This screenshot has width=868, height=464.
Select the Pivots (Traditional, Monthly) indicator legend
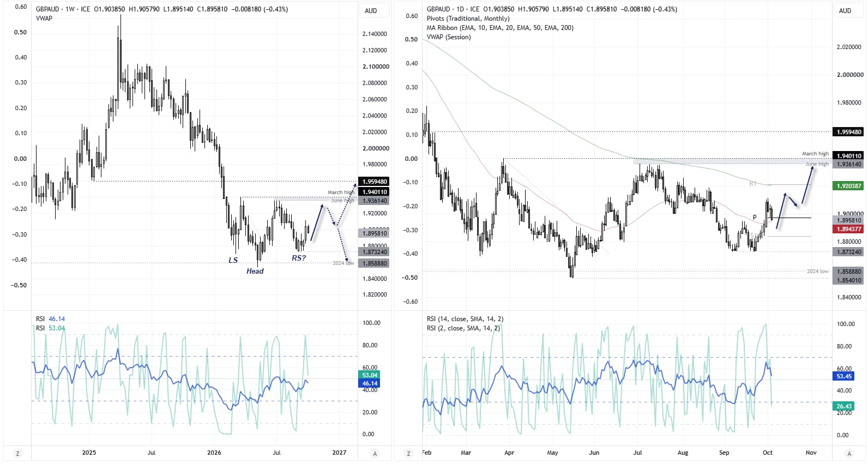point(468,19)
